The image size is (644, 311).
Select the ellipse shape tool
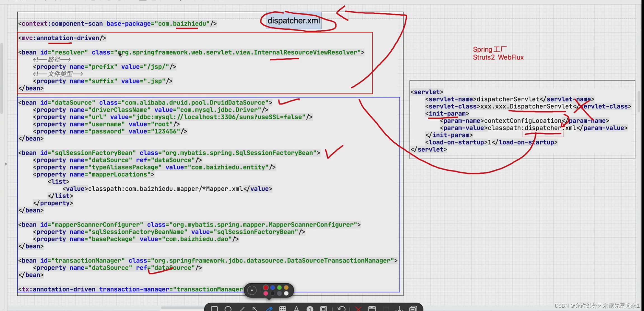point(228,308)
